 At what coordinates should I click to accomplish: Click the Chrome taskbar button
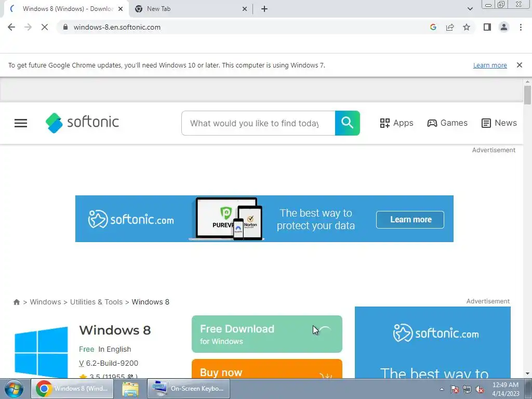72,389
